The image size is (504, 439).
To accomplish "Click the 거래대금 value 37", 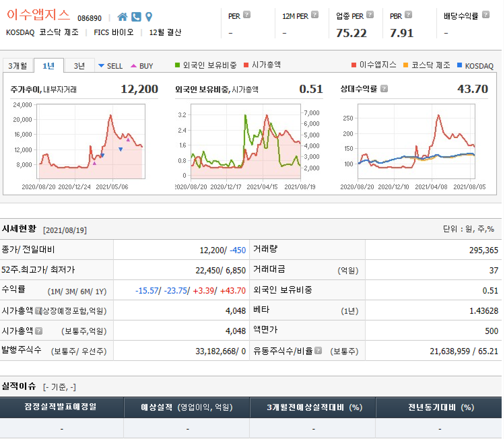I will coord(494,270).
